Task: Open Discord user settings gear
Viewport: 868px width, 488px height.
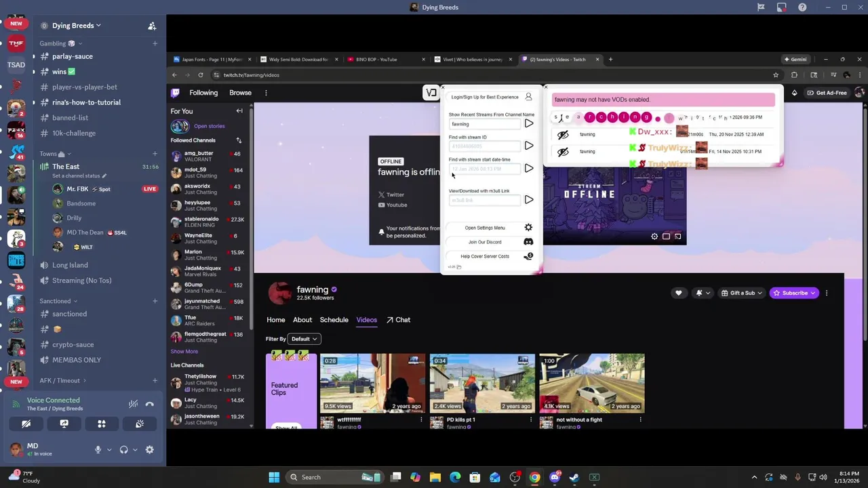Action: coord(150,449)
